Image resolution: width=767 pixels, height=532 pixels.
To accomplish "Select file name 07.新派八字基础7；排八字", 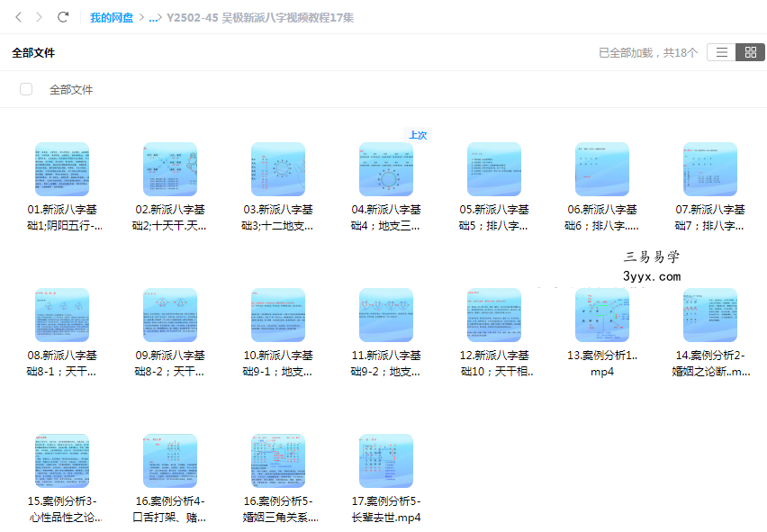I will pyautogui.click(x=709, y=218).
